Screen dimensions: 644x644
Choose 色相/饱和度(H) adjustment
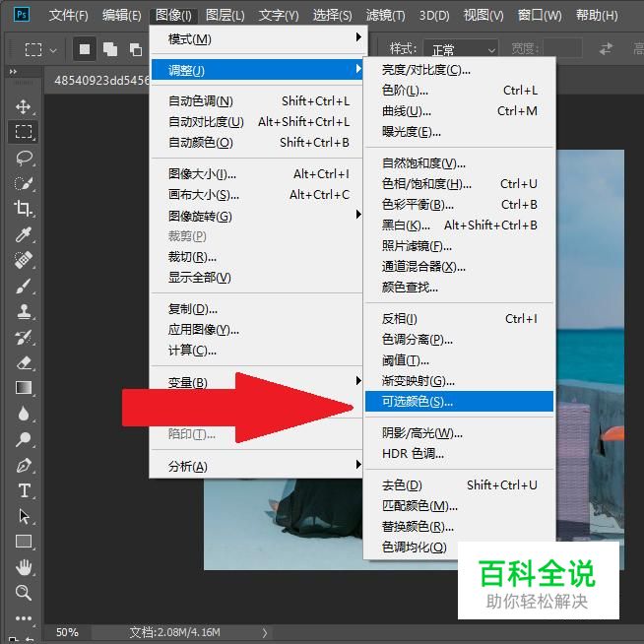click(x=459, y=183)
